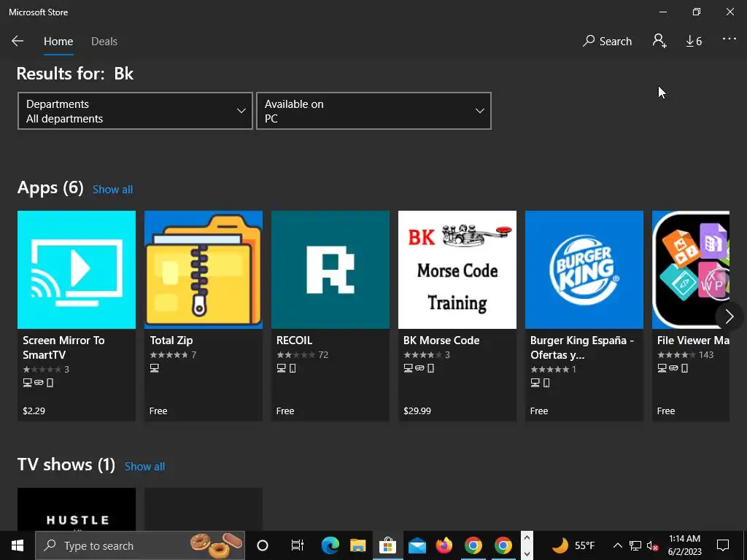Click the Free label under Burger King
Viewport: 747px width, 560px height.
[539, 411]
